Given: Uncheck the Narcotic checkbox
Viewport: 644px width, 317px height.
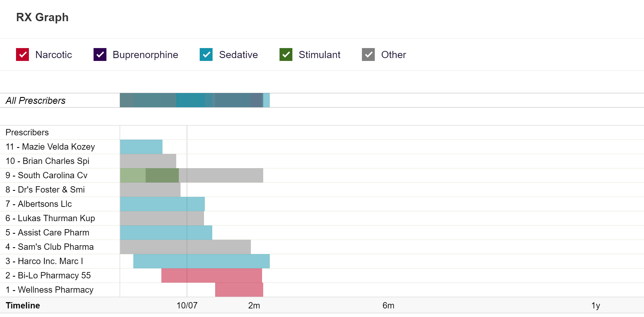Looking at the screenshot, I should (x=23, y=55).
